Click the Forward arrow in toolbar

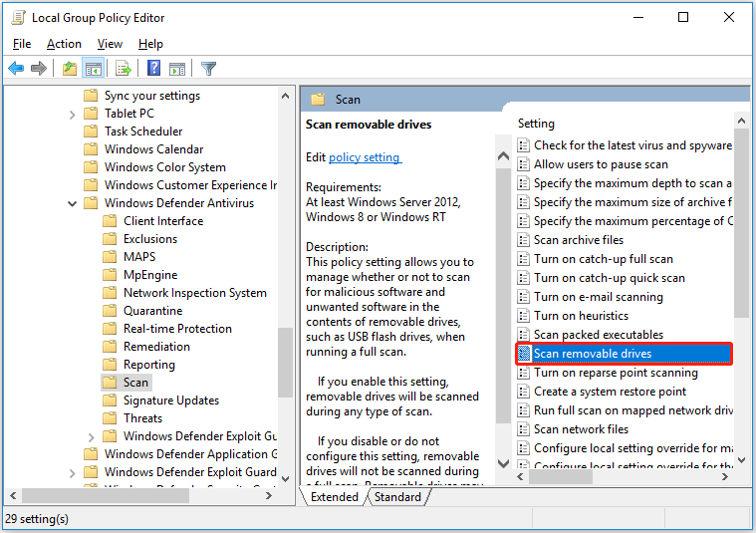[x=39, y=69]
